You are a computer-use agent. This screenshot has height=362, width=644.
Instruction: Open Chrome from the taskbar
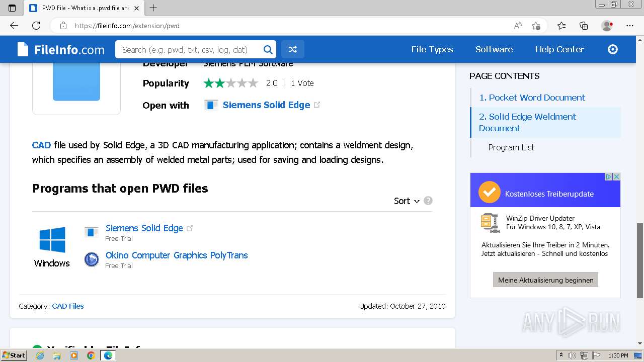91,355
